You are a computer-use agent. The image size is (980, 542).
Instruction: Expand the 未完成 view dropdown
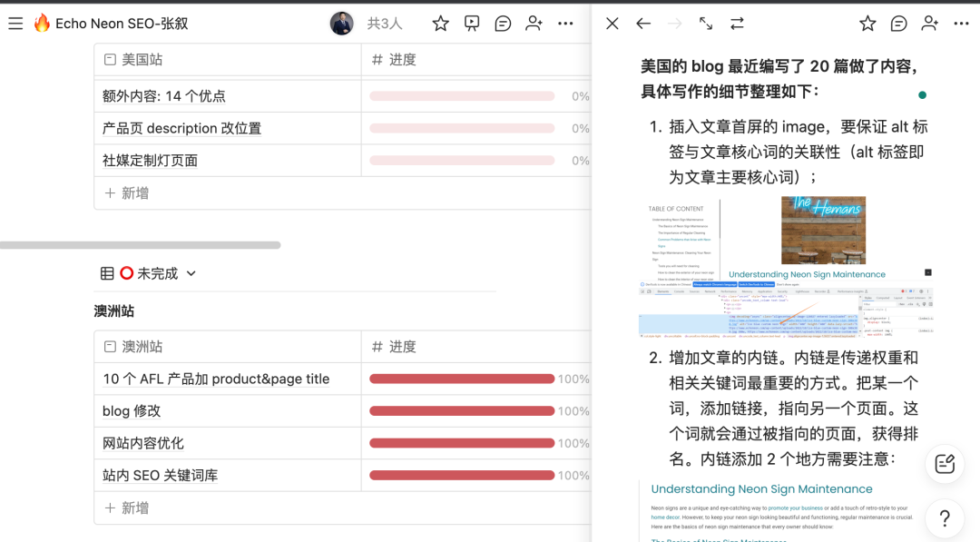191,273
